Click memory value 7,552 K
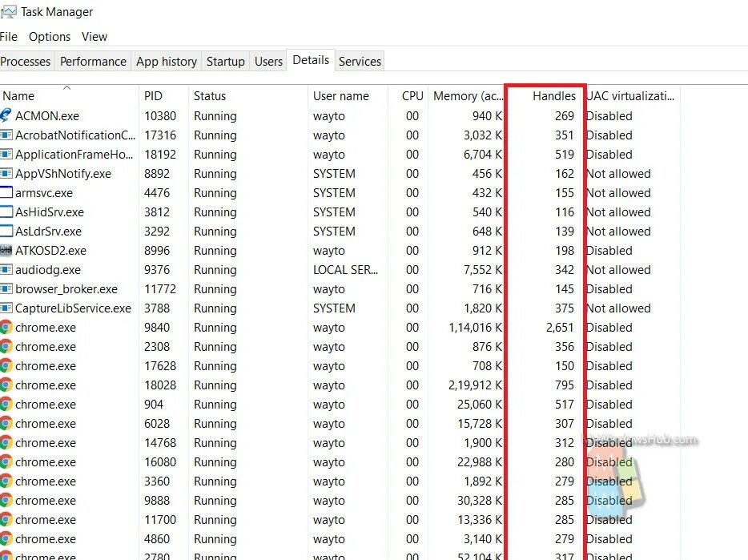 483,270
